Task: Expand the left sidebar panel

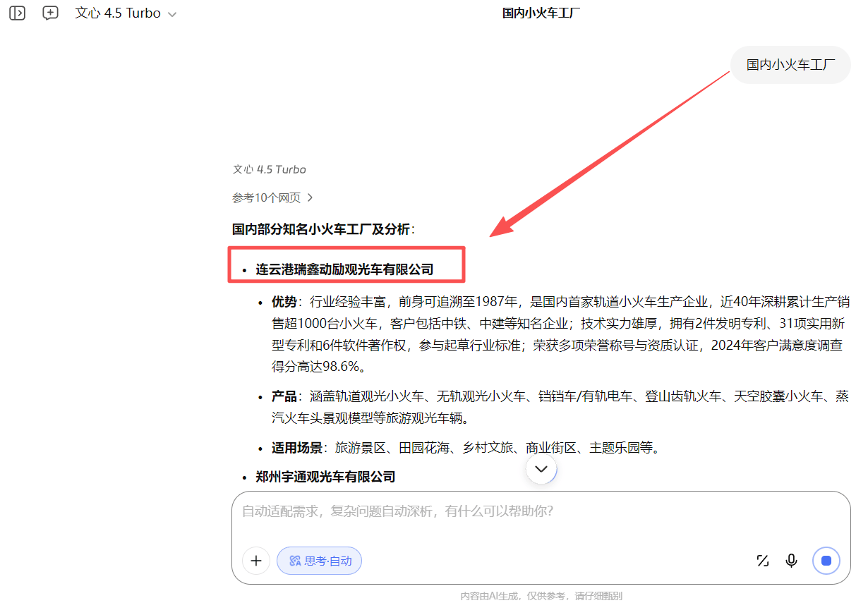Action: [17, 13]
